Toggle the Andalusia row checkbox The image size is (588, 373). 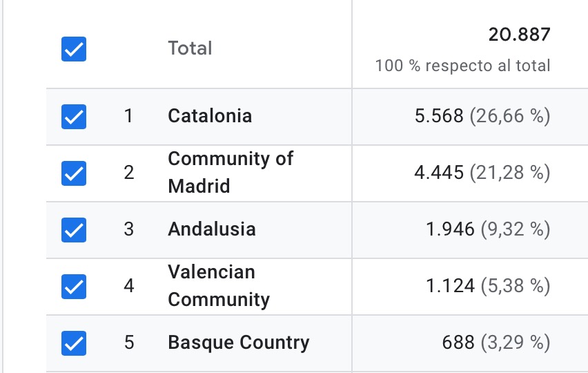[74, 229]
